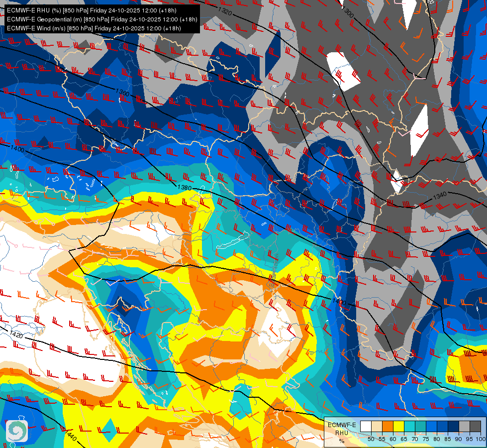Pick the light gray 90-95% legend swatch
Image resolution: width=487 pixels, height=448 pixels.
coord(465,426)
